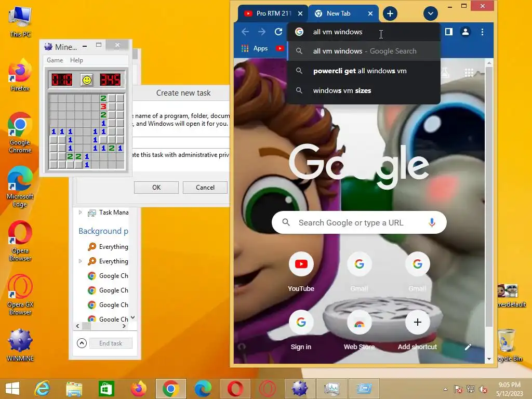This screenshot has height=399, width=532.
Task: Open Chrome profile icon
Action: (x=465, y=32)
